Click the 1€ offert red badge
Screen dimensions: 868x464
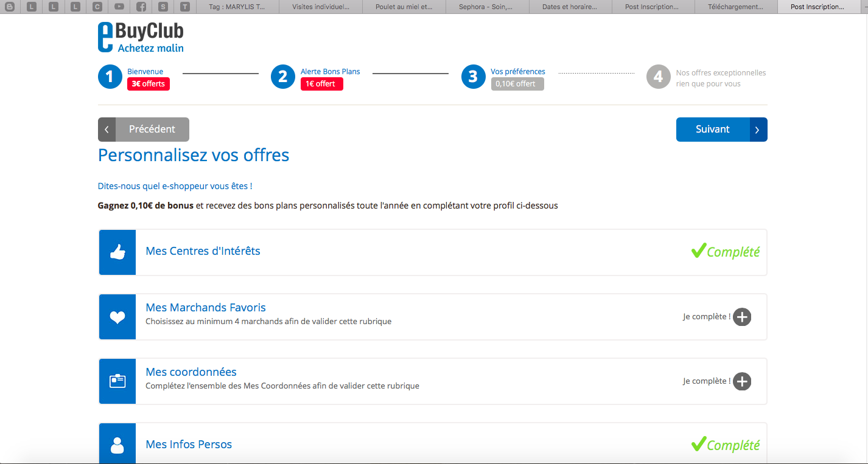[322, 84]
